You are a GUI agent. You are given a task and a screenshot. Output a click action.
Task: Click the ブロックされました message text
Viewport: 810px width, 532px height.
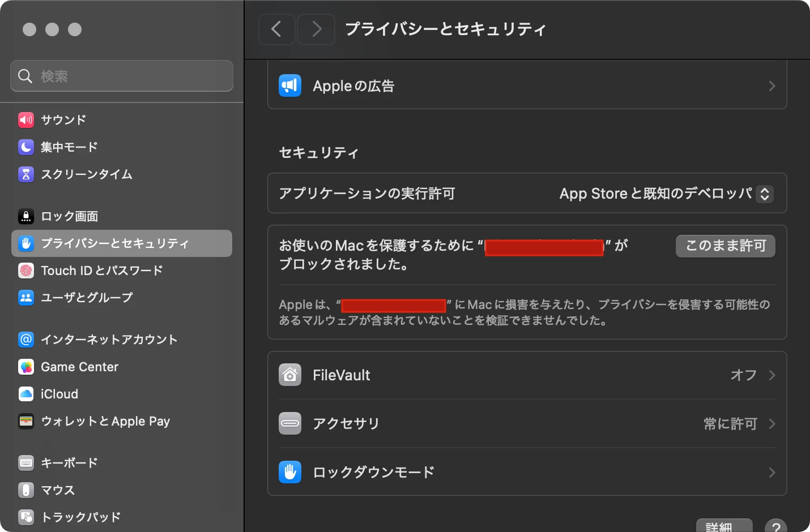pos(344,264)
